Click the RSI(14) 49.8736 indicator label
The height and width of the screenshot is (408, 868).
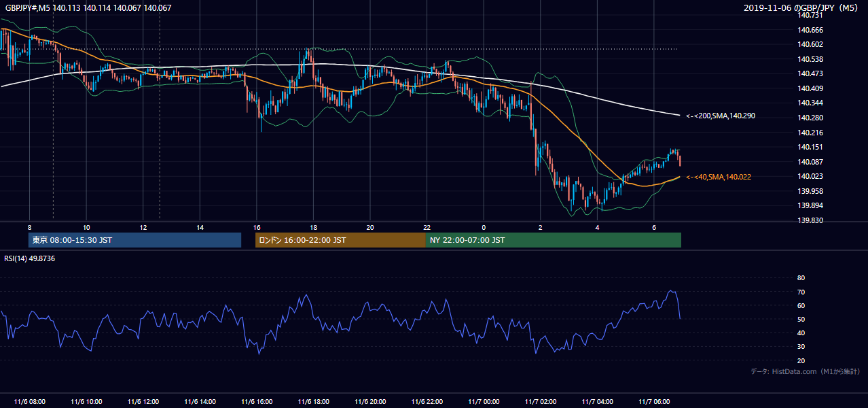pyautogui.click(x=30, y=258)
